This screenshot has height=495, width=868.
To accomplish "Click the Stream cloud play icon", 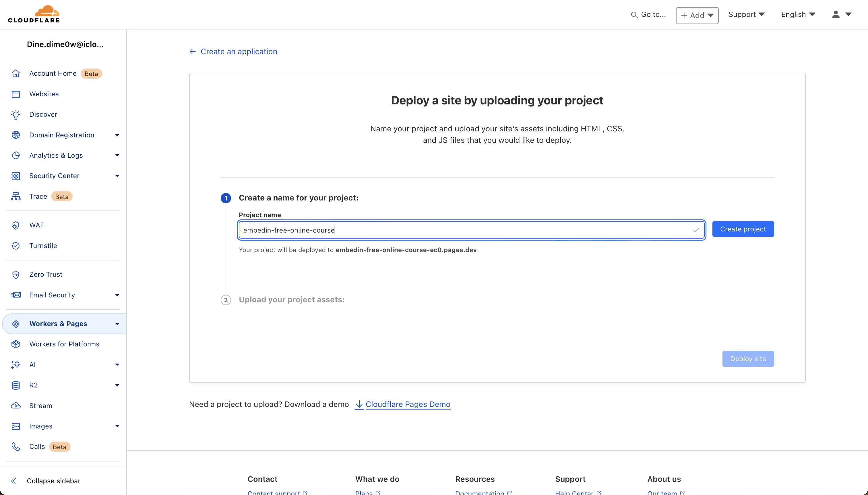I will (16, 406).
